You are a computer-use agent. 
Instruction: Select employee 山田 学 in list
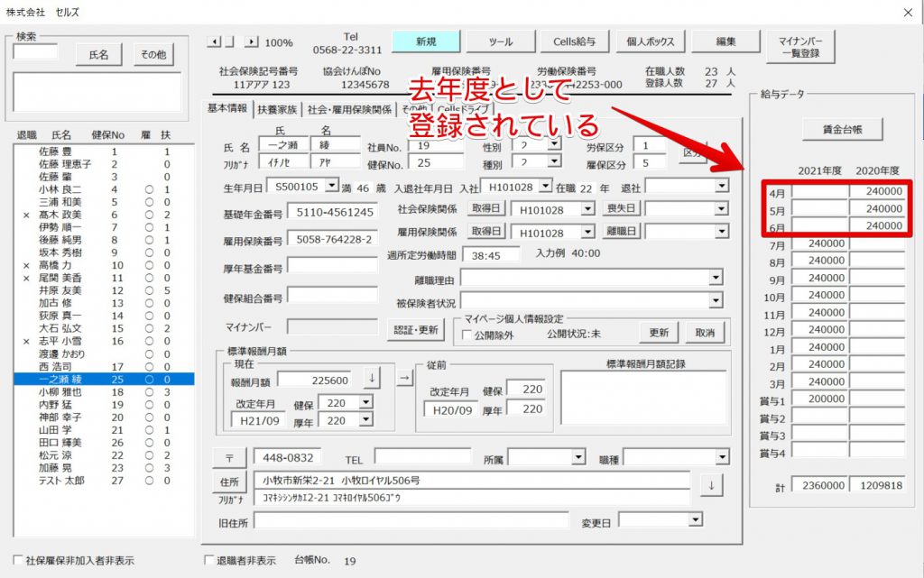coord(104,430)
